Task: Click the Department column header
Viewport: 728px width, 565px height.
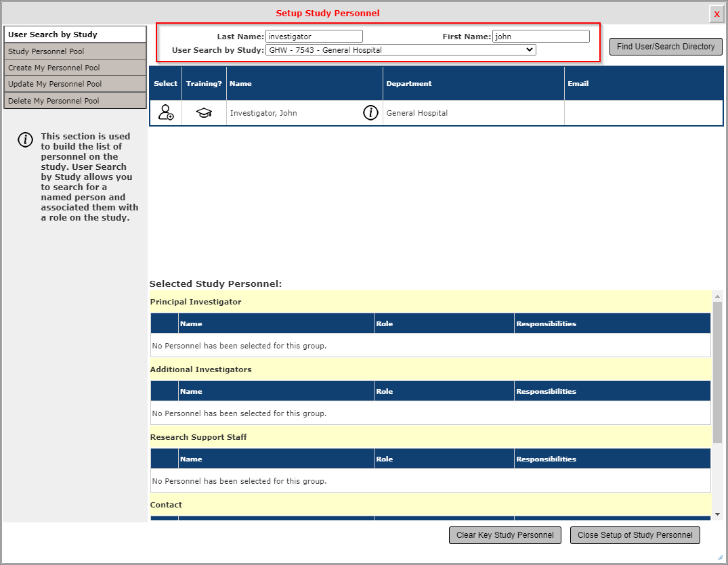Action: coord(473,83)
